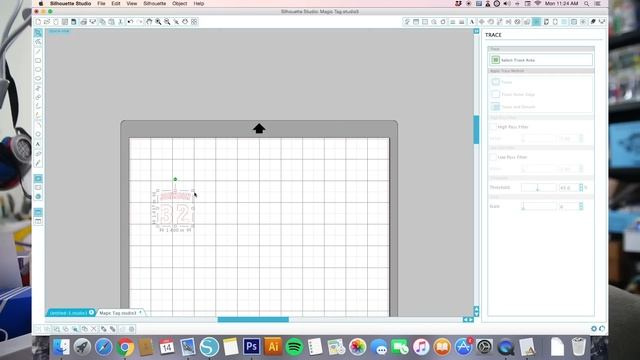640x360 pixels.
Task: Click the Scale value field
Action: coord(569,207)
